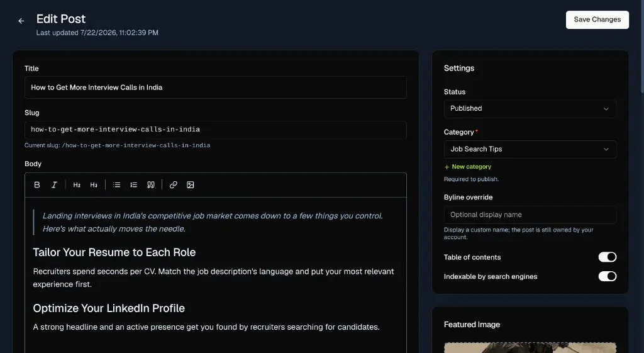Open the Status dropdown showing Published
Image resolution: width=644 pixels, height=353 pixels.
pos(530,108)
